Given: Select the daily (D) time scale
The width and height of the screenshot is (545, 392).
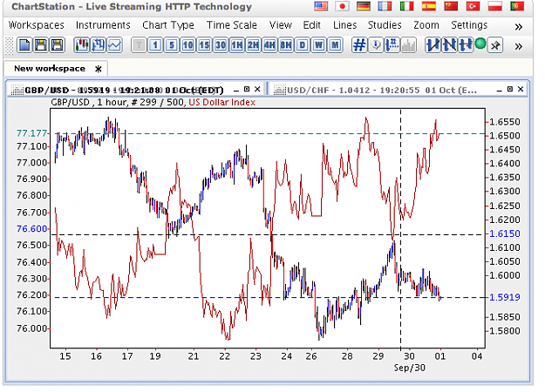Looking at the screenshot, I should [303, 45].
